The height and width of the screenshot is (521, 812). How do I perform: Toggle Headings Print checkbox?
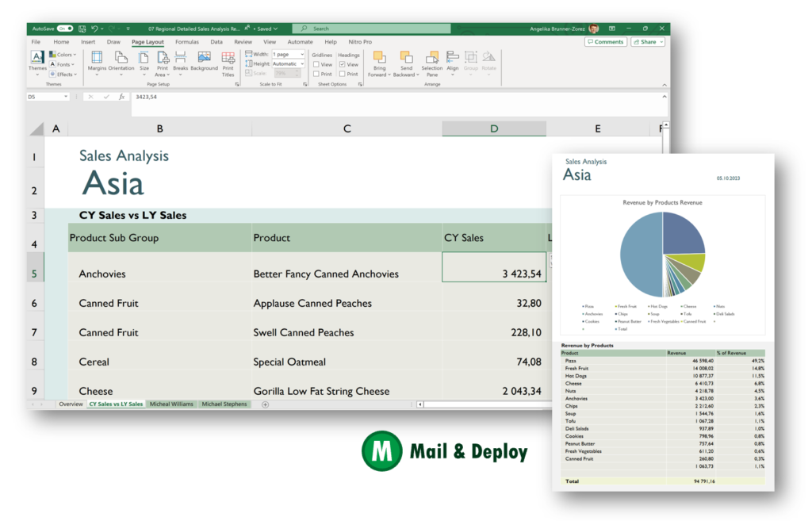point(343,74)
